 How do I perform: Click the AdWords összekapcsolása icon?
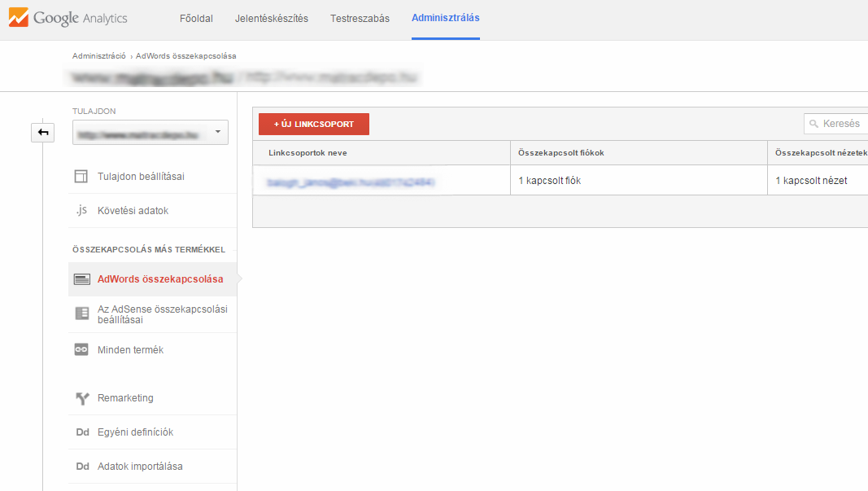pyautogui.click(x=82, y=279)
